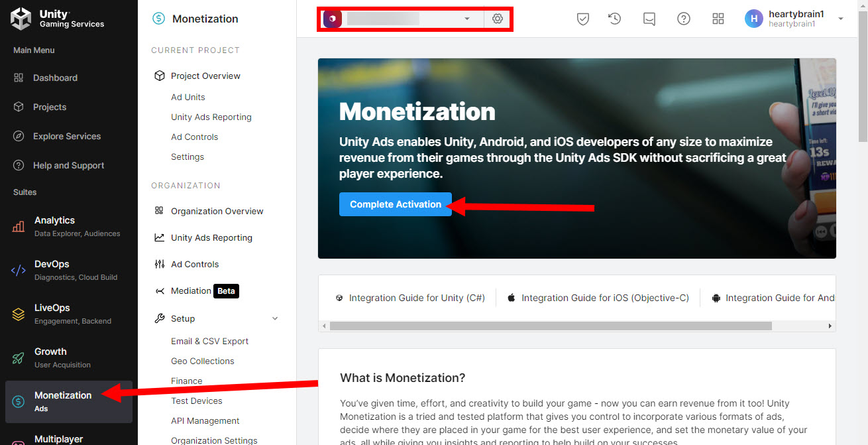Open Help and Support in the sidebar
The width and height of the screenshot is (868, 445).
pyautogui.click(x=68, y=165)
